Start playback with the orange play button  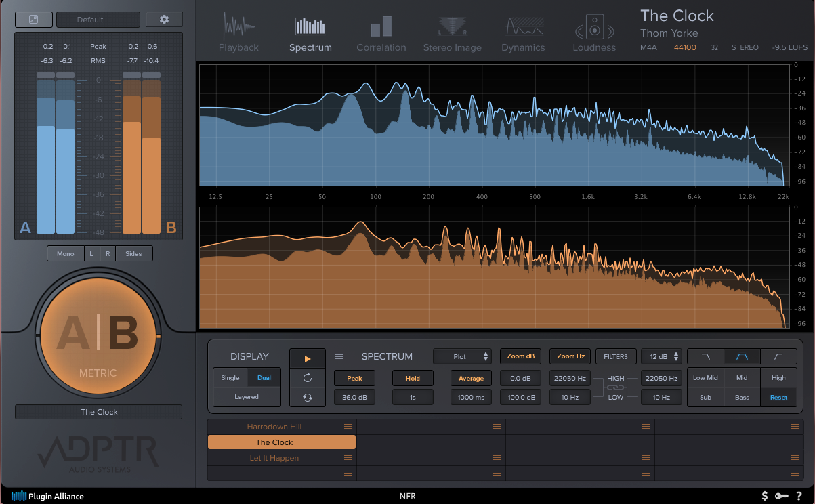coord(308,359)
